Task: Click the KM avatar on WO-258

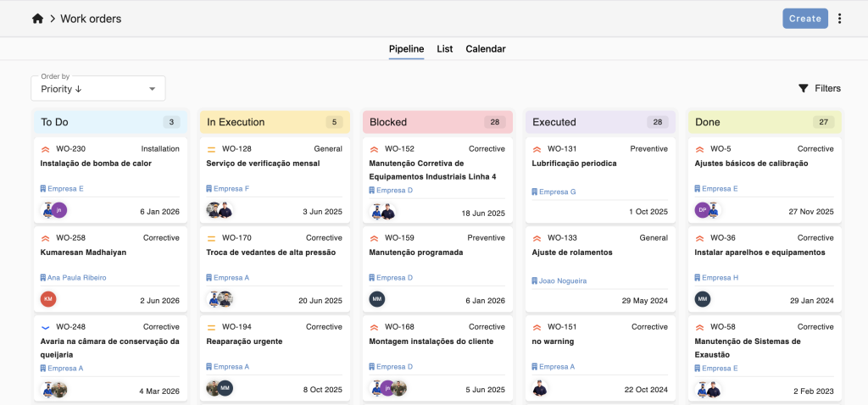Action: [48, 299]
